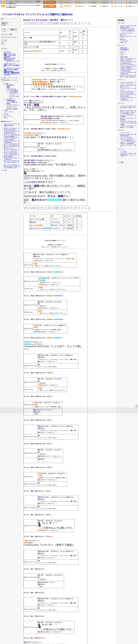
Task: Open 直轄Virtualboss menu link
Action: click(9, 71)
